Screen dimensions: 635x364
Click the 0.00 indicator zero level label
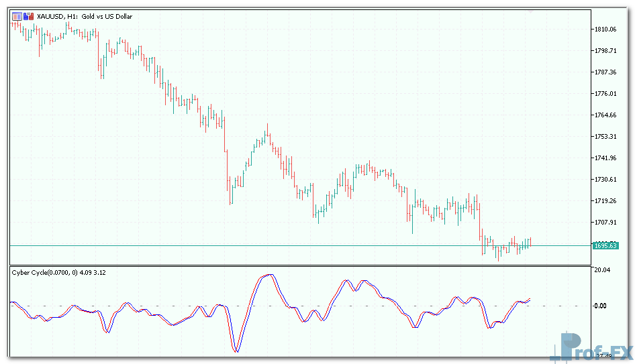(602, 306)
